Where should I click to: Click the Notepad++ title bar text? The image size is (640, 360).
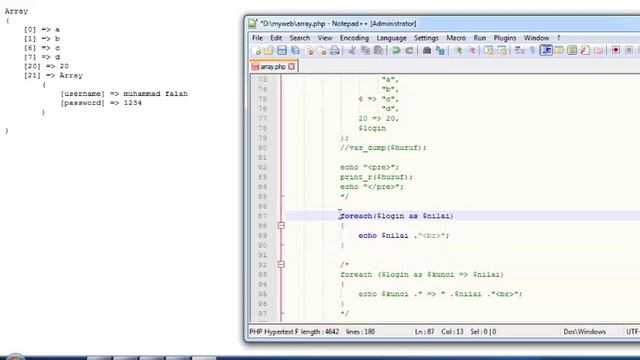pyautogui.click(x=338, y=24)
